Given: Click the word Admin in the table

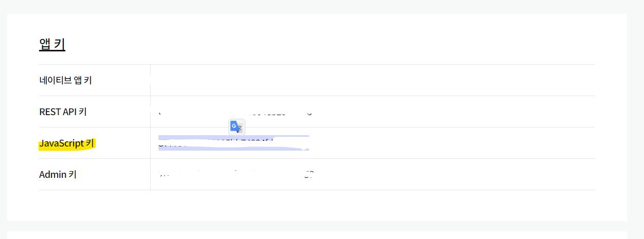Looking at the screenshot, I should pyautogui.click(x=52, y=174).
